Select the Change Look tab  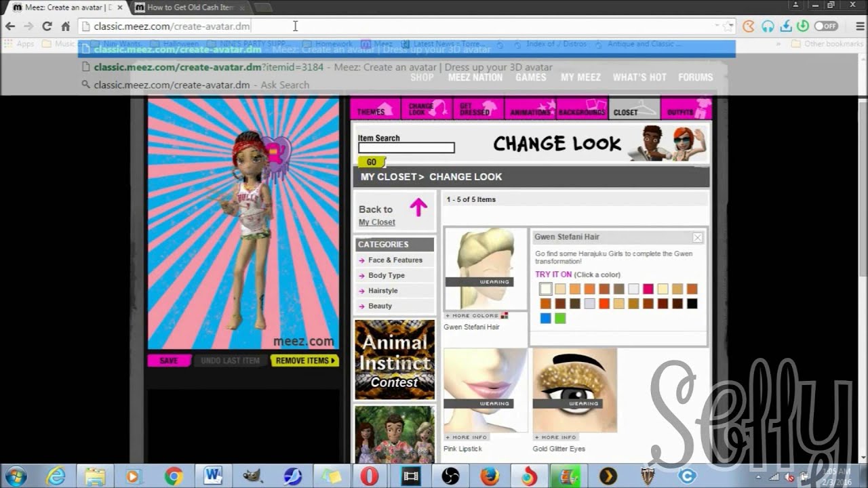pos(427,108)
